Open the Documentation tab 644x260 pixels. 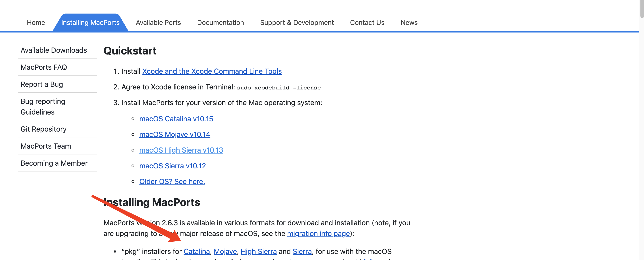[220, 22]
